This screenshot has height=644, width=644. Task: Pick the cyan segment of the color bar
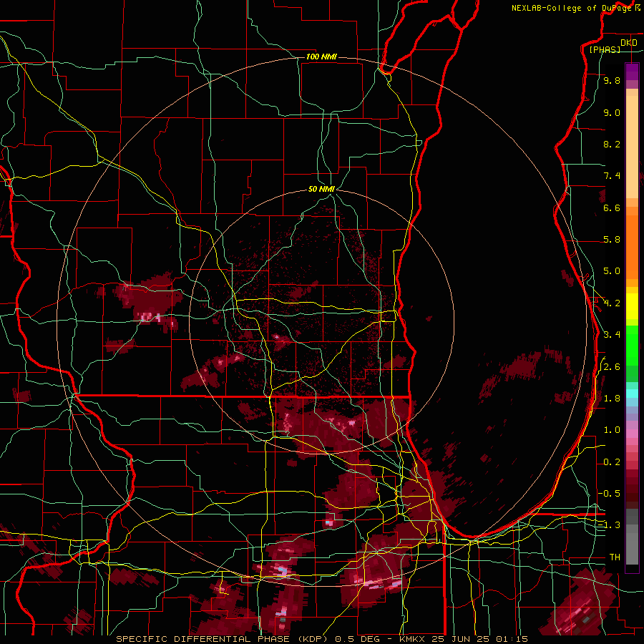click(x=632, y=394)
